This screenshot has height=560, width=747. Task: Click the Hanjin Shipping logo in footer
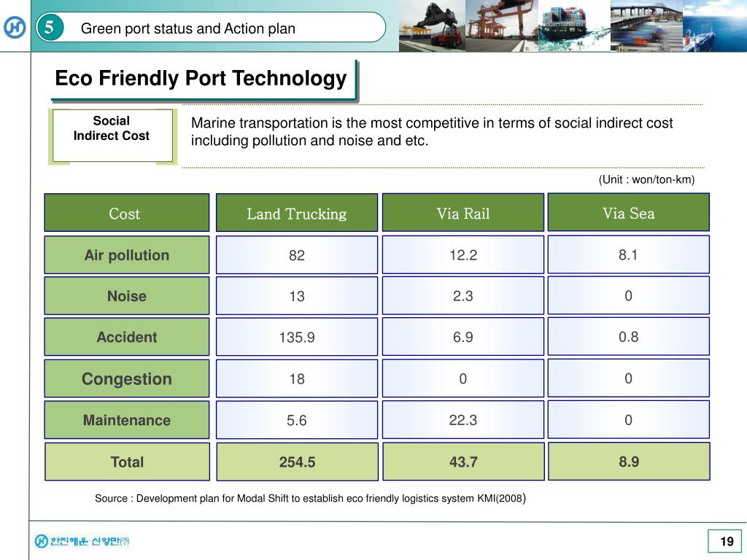(x=82, y=541)
